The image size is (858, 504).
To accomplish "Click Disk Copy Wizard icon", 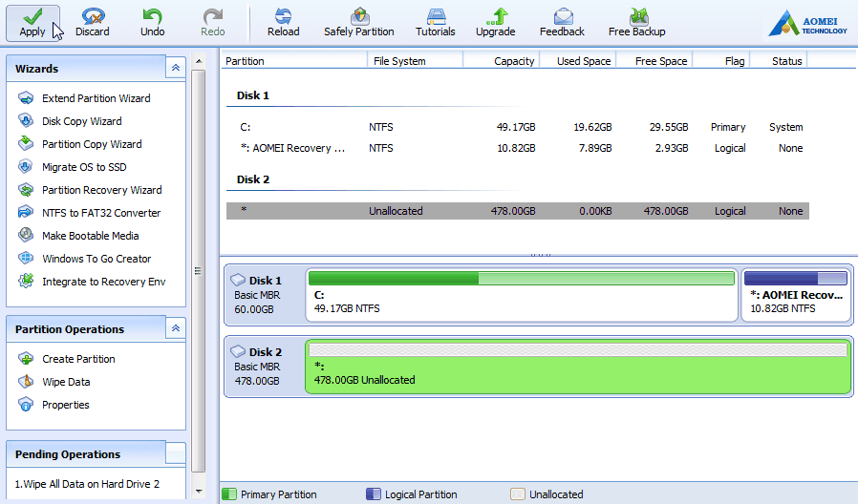I will tap(26, 120).
